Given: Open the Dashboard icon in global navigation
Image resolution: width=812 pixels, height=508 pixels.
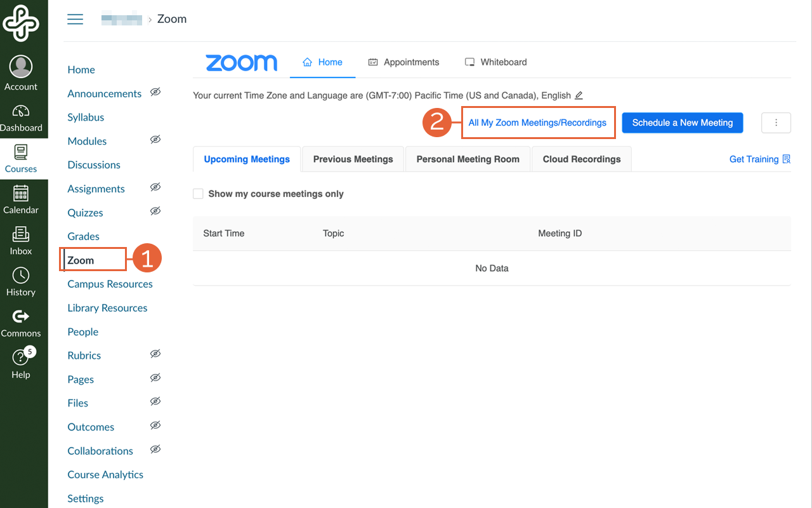Looking at the screenshot, I should pyautogui.click(x=21, y=111).
